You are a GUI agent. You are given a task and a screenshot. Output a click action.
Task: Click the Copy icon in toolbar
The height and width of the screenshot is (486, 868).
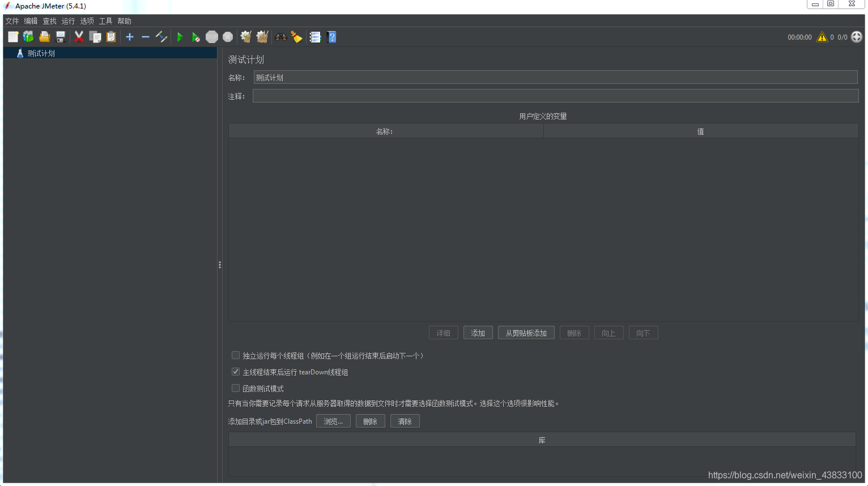(95, 37)
